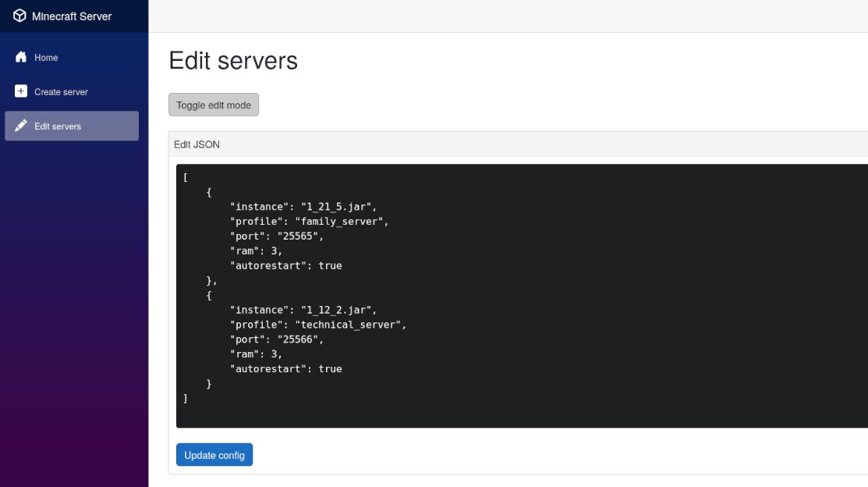Go to the Create server sidebar label

tap(61, 92)
